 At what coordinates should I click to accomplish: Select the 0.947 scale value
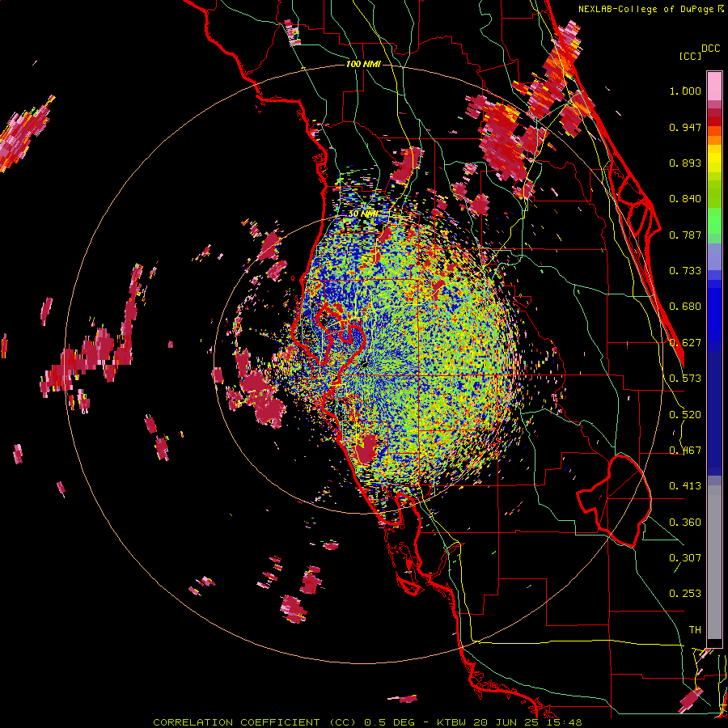(x=685, y=127)
